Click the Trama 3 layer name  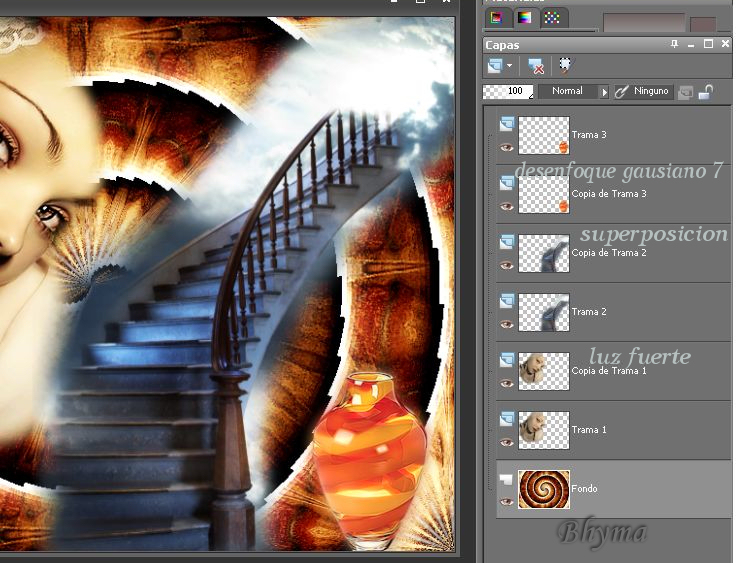point(589,135)
